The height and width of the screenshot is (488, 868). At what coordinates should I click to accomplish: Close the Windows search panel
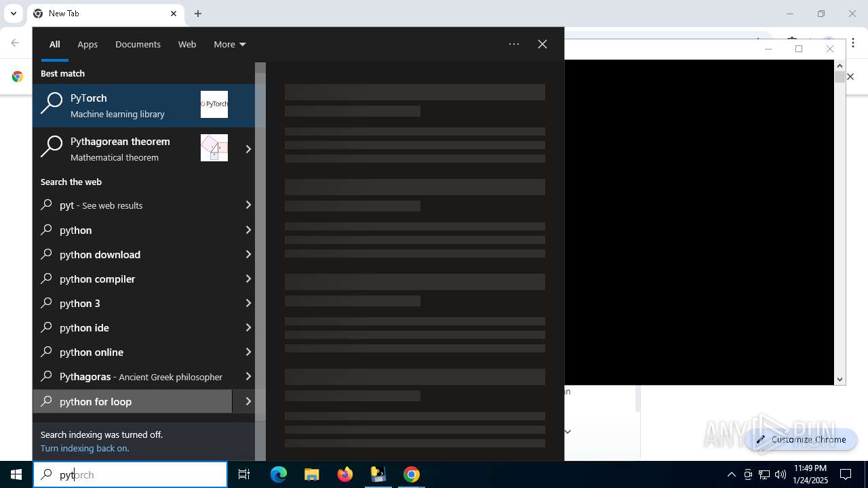point(542,44)
